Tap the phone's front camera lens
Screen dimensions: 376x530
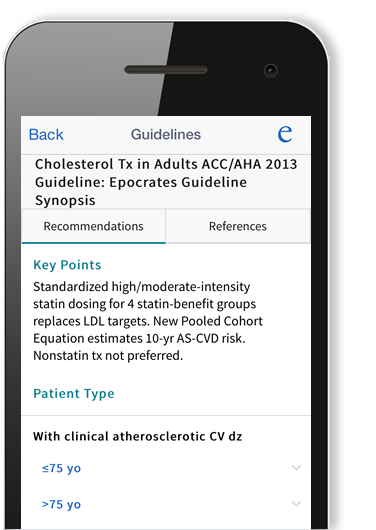click(271, 70)
